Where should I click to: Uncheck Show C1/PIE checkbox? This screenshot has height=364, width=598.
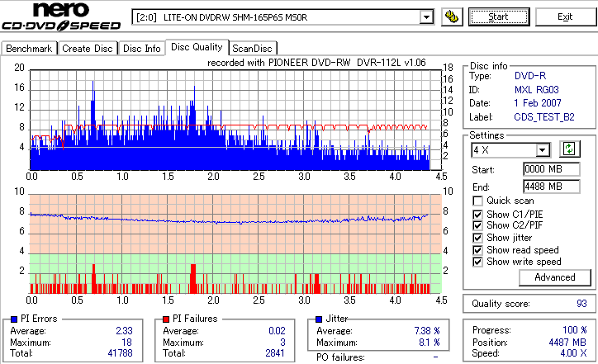[x=477, y=215]
